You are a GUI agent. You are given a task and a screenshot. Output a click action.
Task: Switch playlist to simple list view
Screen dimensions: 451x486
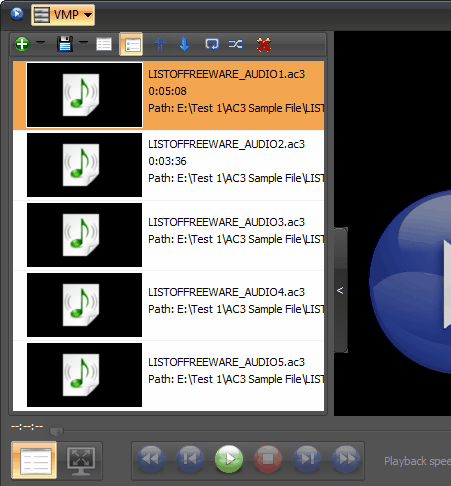coord(104,44)
